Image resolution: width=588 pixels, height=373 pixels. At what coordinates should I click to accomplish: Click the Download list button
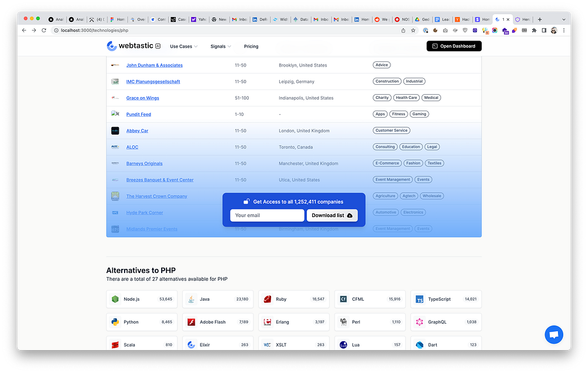[x=332, y=215]
